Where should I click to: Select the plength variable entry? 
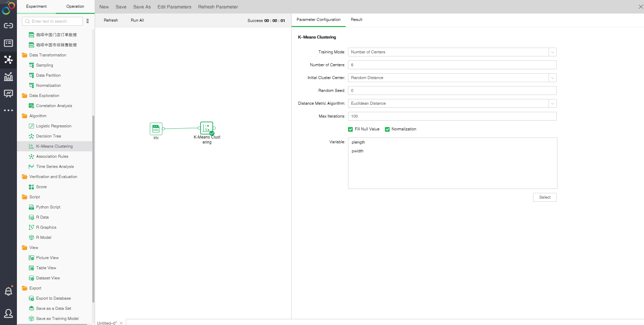point(358,142)
